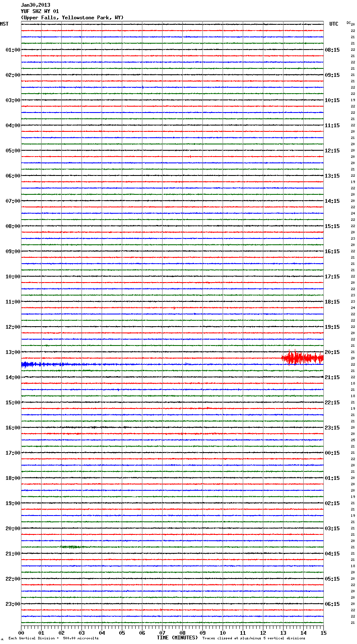Image resolution: width=357 pixels, height=644 pixels.
Task: Click the large red seismic burst after 13:00
Action: pyautogui.click(x=302, y=358)
